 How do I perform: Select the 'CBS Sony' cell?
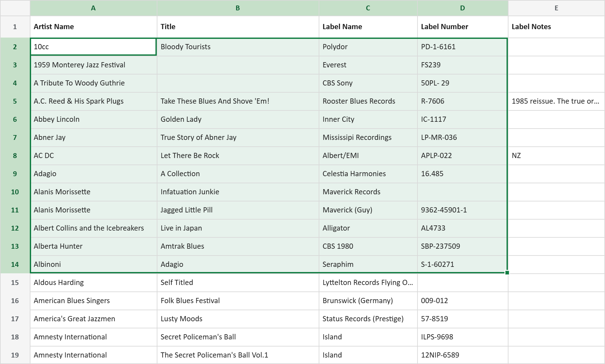pos(368,83)
